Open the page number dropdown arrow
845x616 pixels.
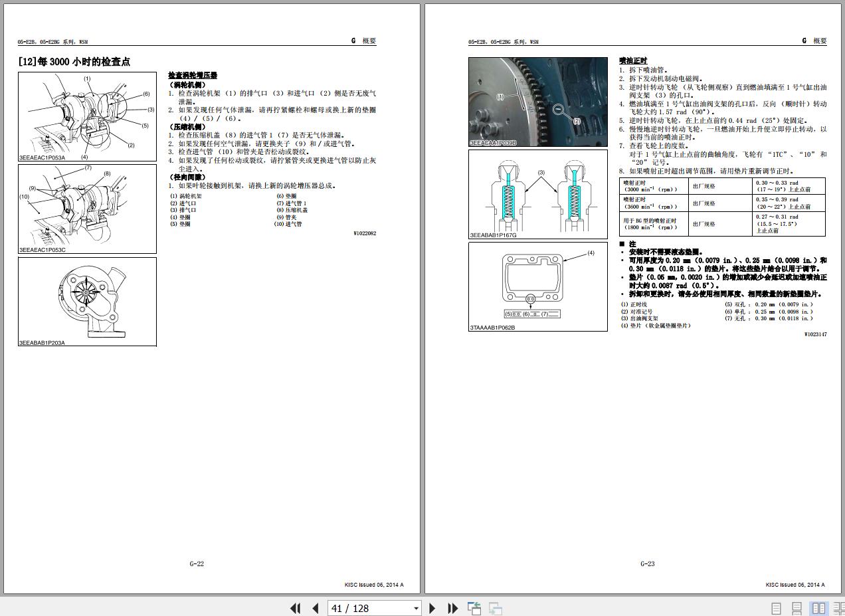click(416, 608)
